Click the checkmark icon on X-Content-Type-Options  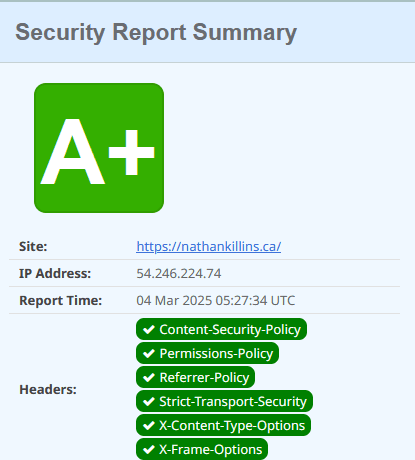click(149, 425)
